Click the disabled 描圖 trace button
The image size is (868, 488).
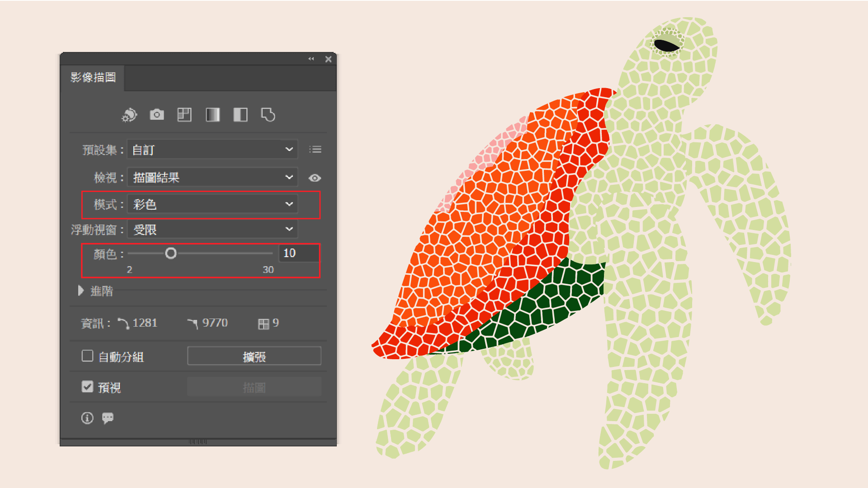click(x=254, y=387)
